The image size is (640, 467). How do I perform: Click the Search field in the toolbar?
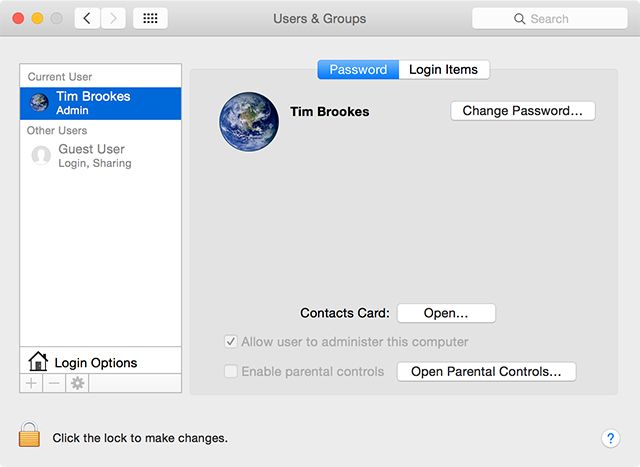click(x=550, y=19)
